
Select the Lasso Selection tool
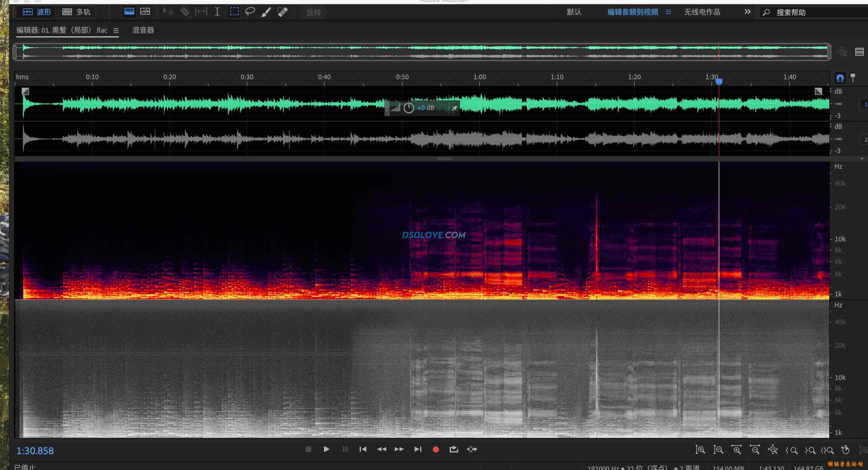pyautogui.click(x=250, y=12)
